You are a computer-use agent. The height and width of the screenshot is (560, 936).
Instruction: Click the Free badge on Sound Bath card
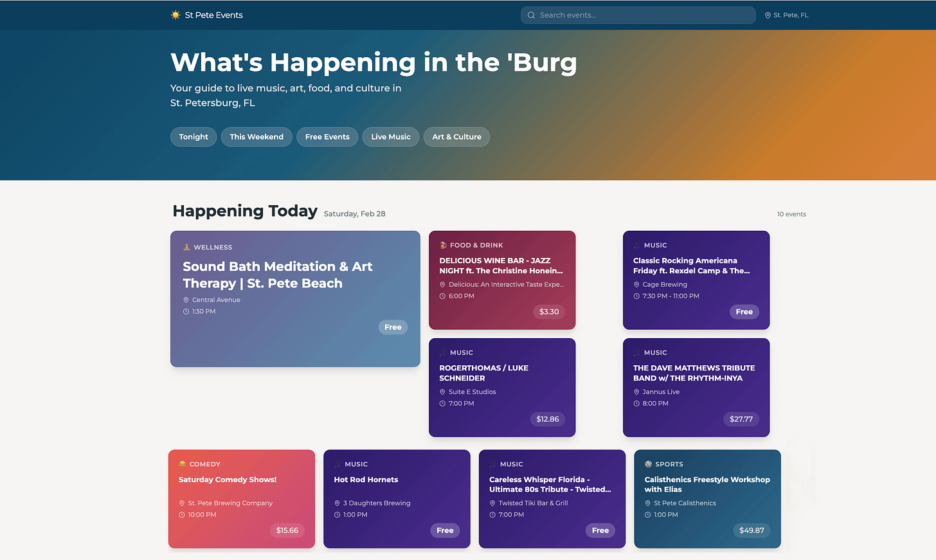393,327
